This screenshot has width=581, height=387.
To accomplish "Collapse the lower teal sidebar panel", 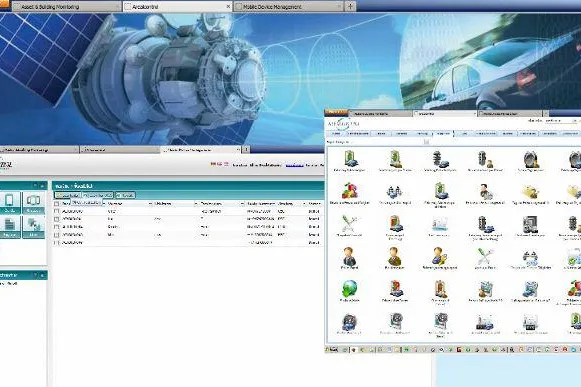I will [42, 275].
